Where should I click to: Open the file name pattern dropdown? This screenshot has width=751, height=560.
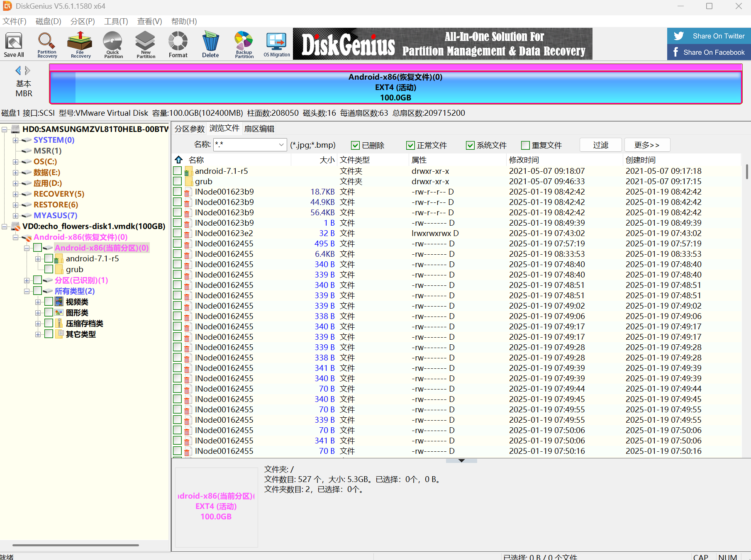click(281, 145)
